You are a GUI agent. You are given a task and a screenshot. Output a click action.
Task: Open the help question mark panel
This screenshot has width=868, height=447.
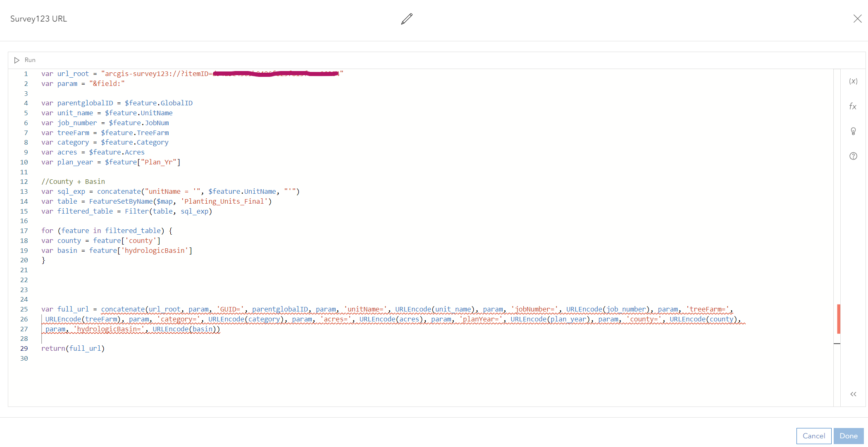point(853,156)
